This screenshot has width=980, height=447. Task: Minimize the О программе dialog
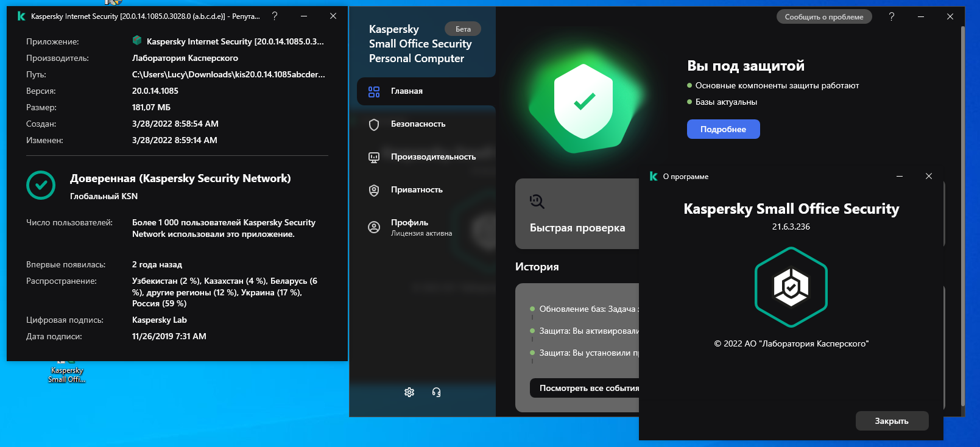(900, 176)
